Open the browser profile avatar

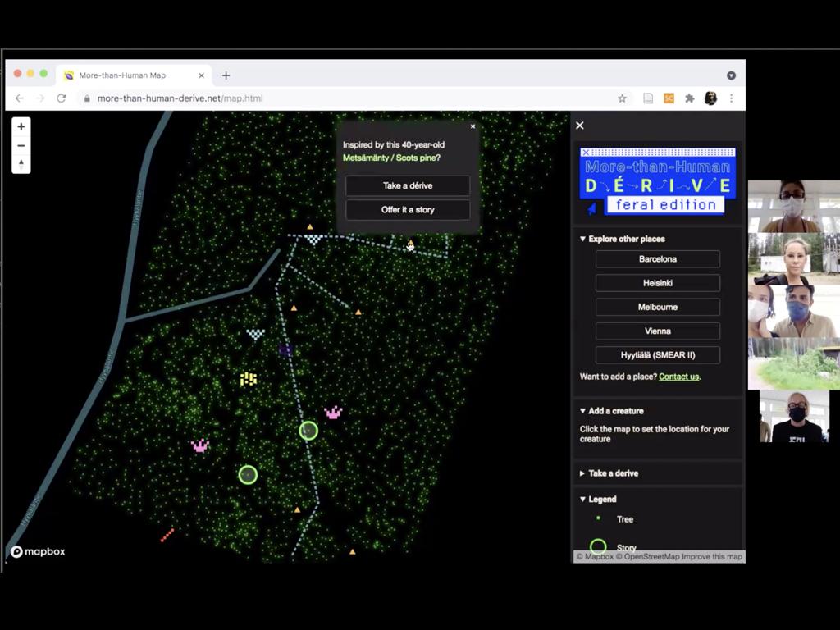[710, 98]
